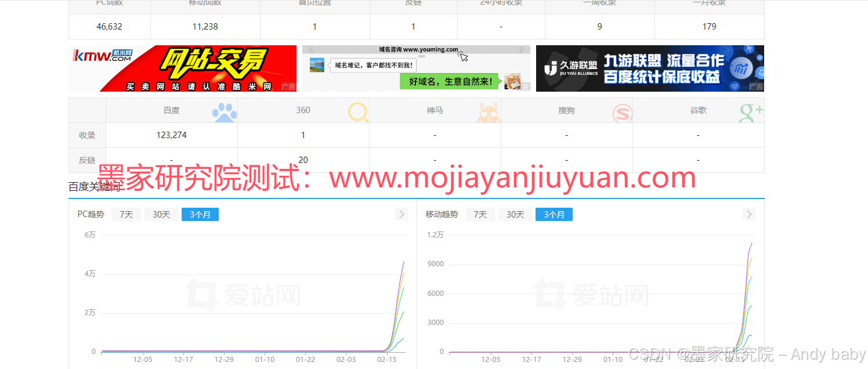Click PC词数 value 46,632

point(110,27)
